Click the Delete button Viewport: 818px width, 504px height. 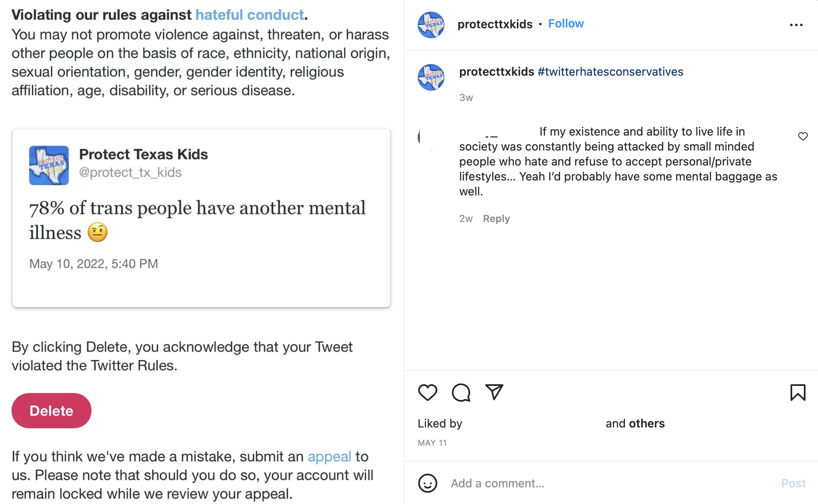[x=51, y=410]
